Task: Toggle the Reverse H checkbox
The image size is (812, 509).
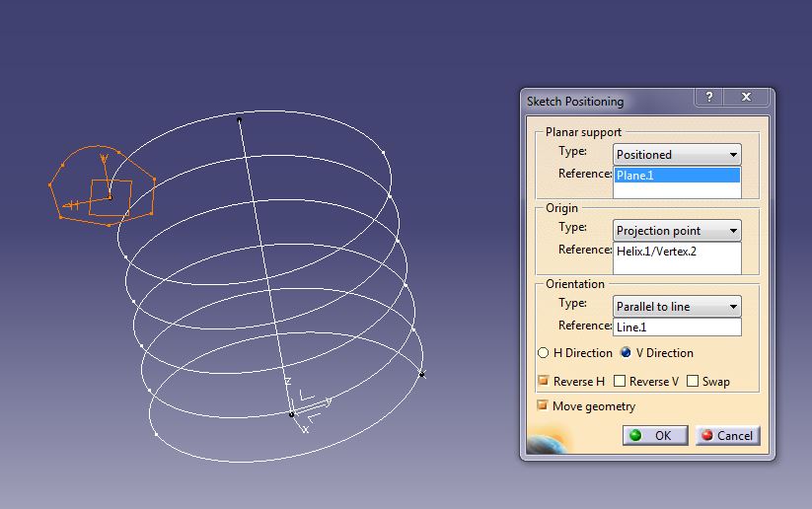Action: (x=544, y=381)
